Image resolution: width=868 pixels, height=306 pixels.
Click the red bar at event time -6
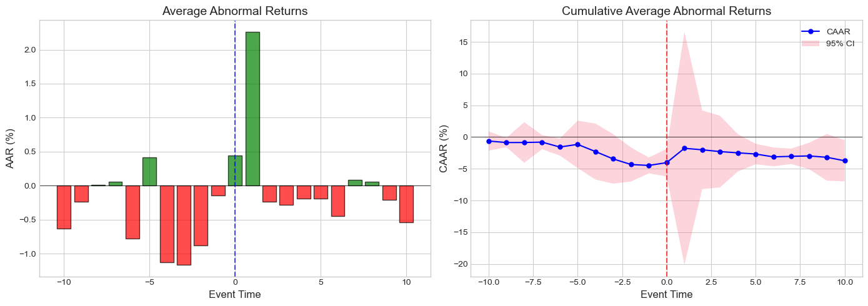132,212
